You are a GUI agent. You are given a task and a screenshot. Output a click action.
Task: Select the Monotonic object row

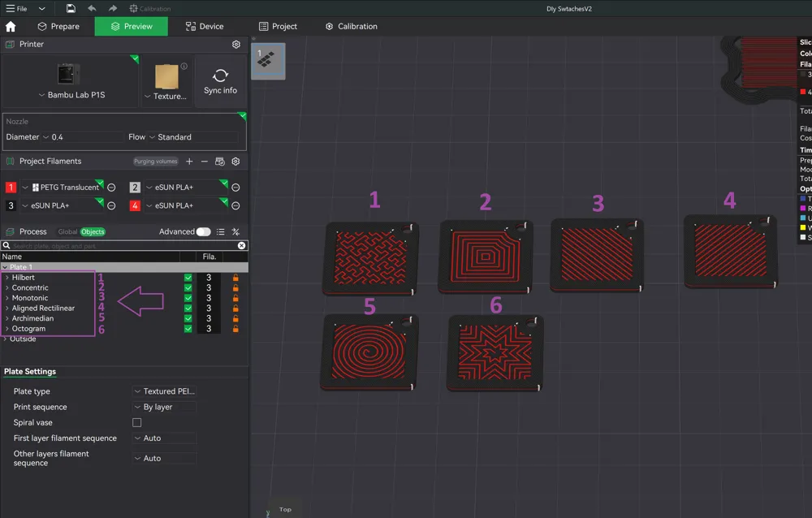click(124, 298)
